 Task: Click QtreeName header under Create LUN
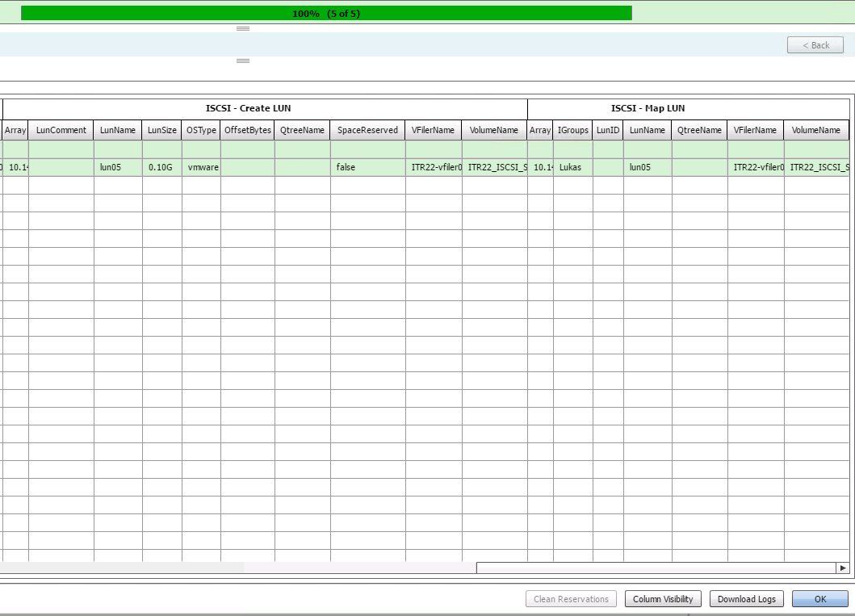[x=302, y=130]
